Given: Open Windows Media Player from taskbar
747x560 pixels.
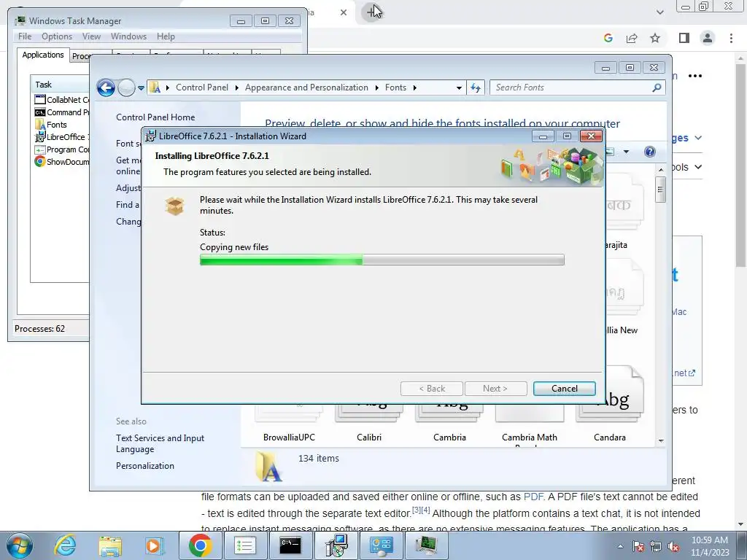Looking at the screenshot, I should click(155, 545).
